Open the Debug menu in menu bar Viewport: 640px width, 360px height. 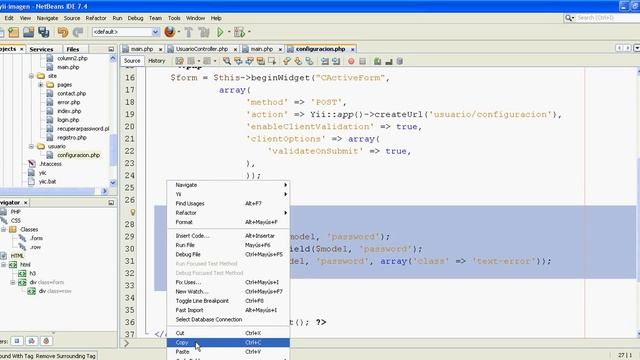(135, 18)
